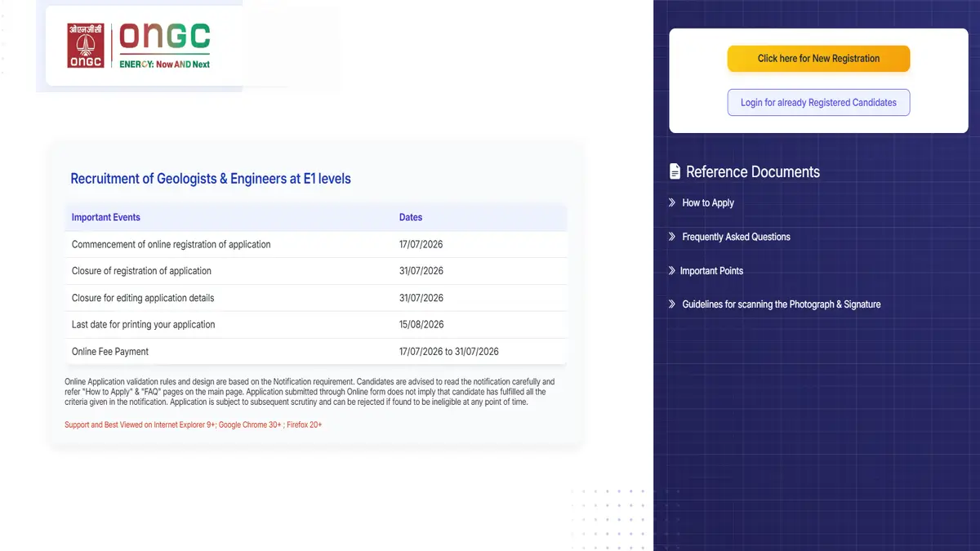Click the chevron icon before How to Apply

pyautogui.click(x=672, y=202)
